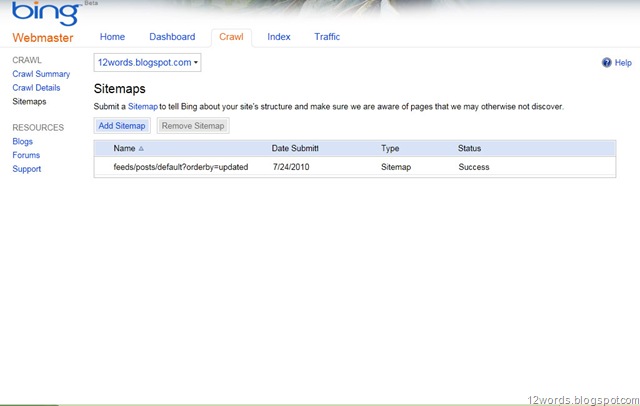Click the Add Sitemap button

pyautogui.click(x=122, y=126)
